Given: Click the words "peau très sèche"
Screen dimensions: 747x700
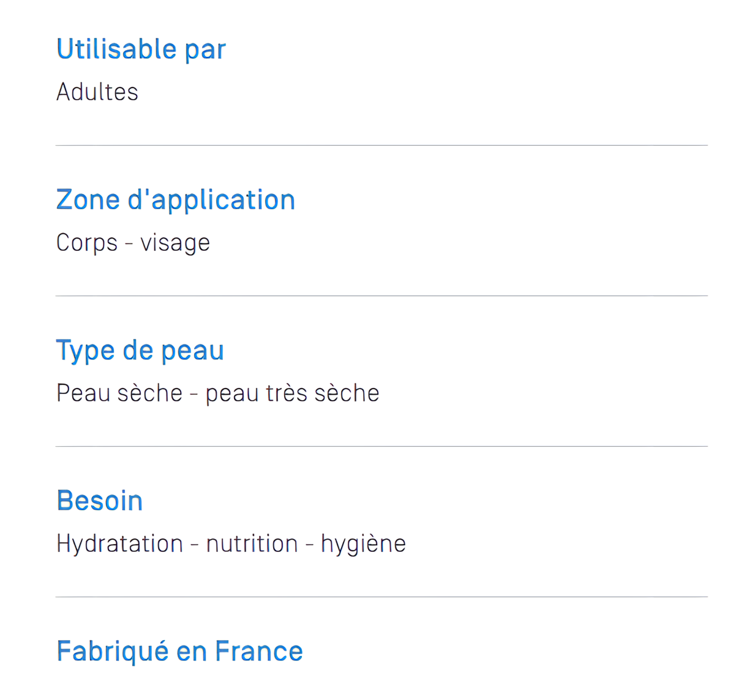Looking at the screenshot, I should click(292, 393).
